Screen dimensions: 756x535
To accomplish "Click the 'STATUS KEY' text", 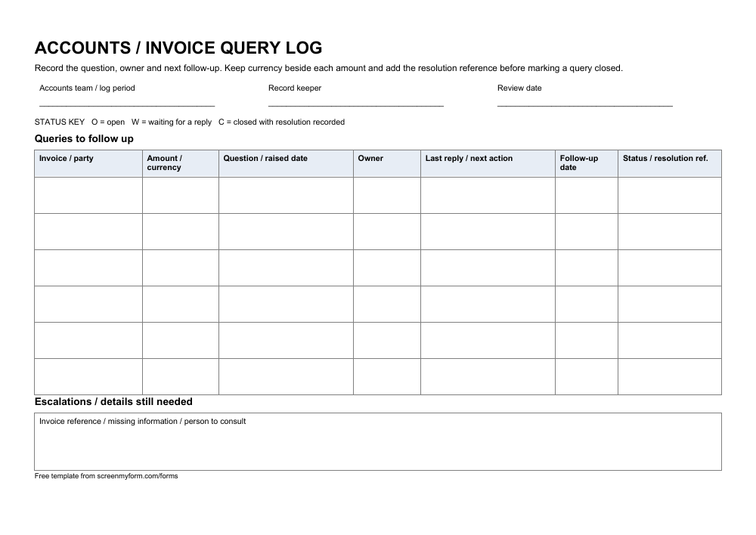I will click(59, 122).
